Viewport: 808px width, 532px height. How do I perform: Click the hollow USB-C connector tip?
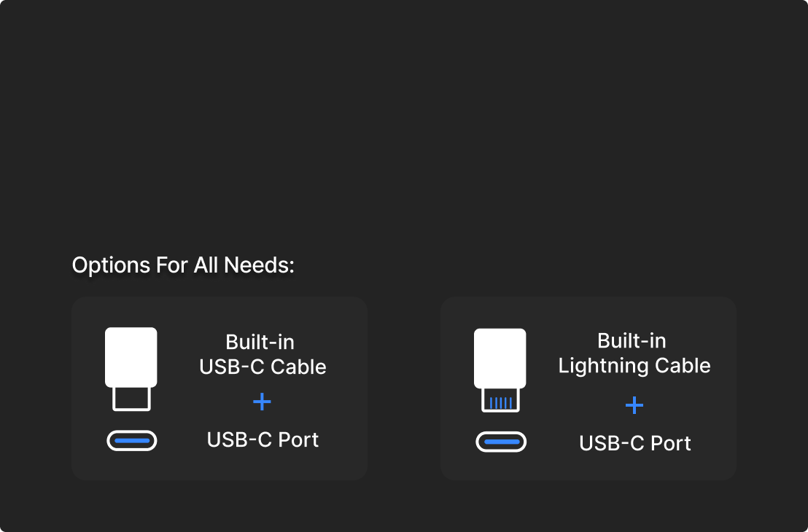131,399
